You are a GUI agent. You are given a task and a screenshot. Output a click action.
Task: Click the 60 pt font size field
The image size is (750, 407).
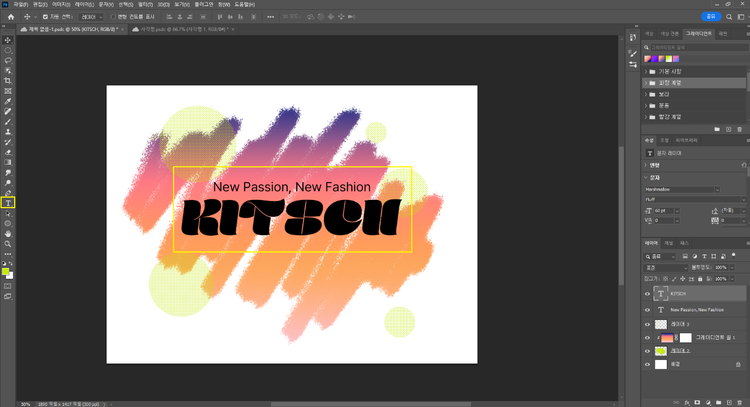click(x=665, y=210)
